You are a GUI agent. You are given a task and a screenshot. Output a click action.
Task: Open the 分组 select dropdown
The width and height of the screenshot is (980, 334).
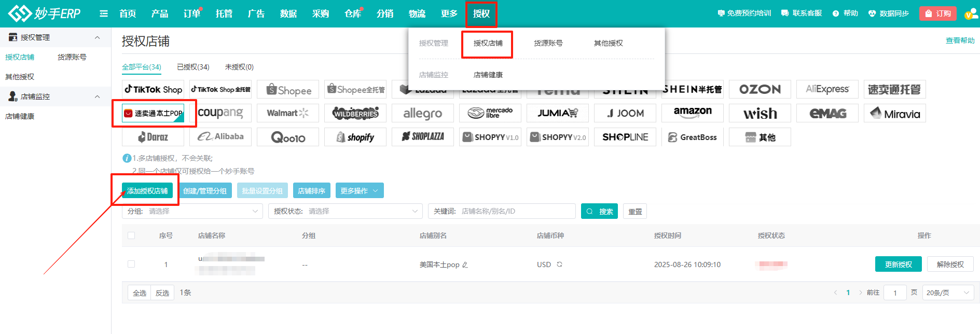point(192,211)
